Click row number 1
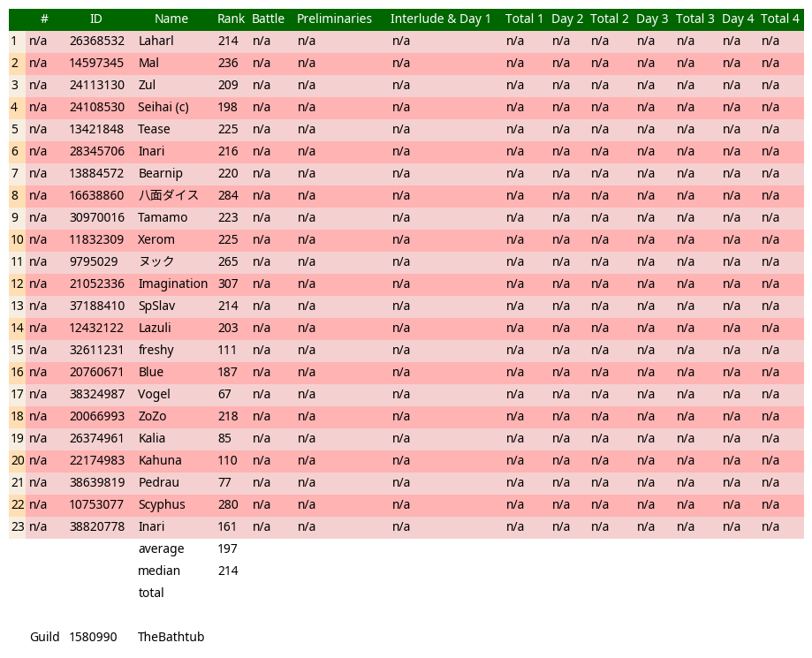Screen dimensions: 812x658 click(14, 41)
